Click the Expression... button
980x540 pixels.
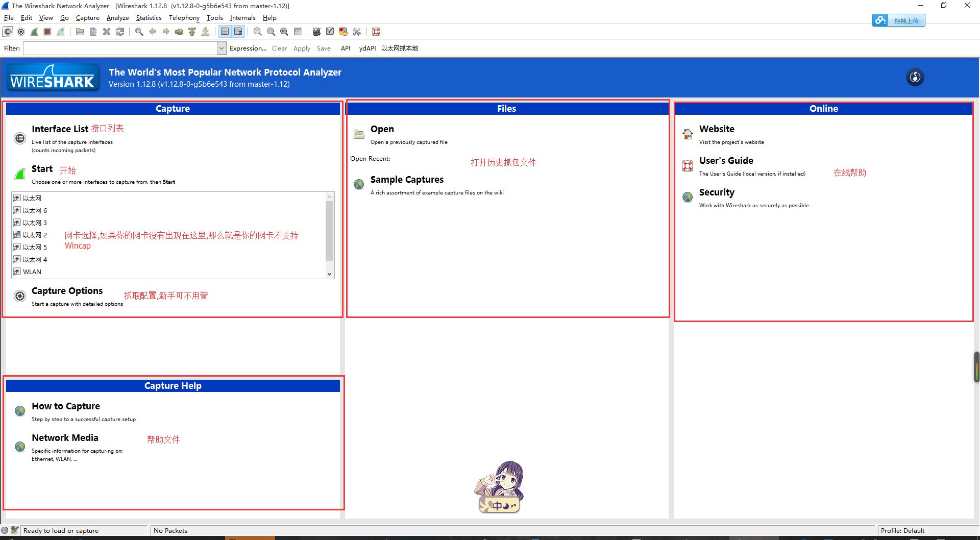(248, 48)
